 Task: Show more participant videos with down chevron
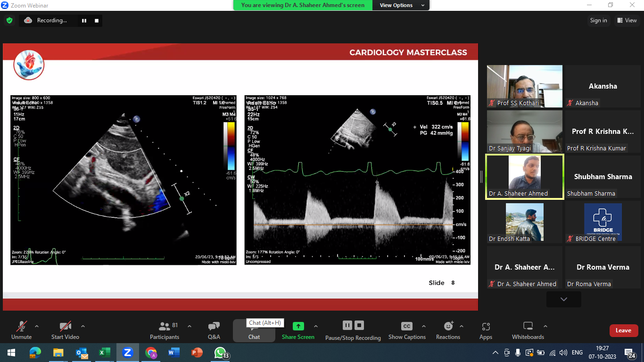pyautogui.click(x=563, y=299)
